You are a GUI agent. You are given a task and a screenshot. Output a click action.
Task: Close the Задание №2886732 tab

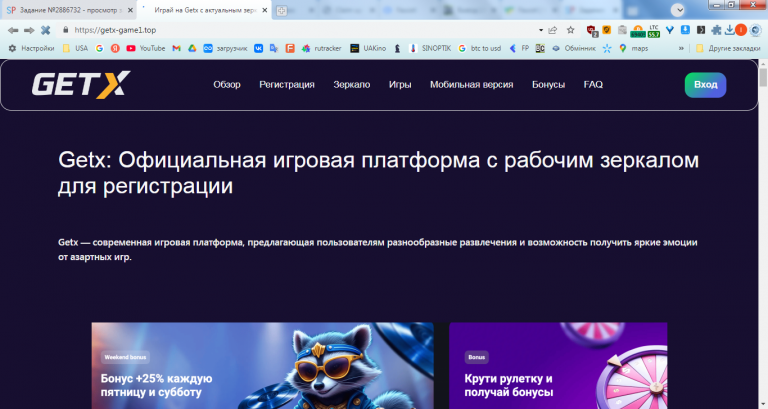point(130,10)
